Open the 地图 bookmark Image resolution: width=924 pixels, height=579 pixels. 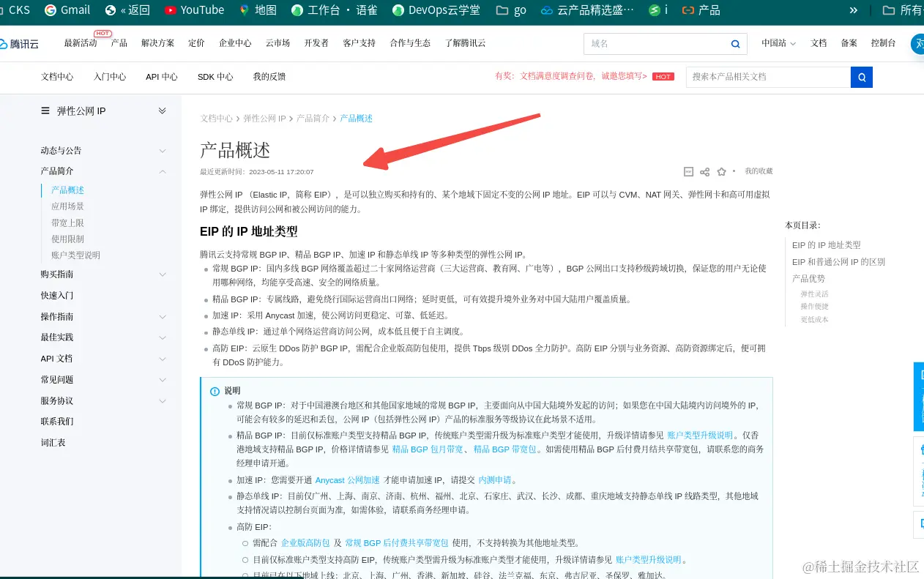(x=258, y=10)
